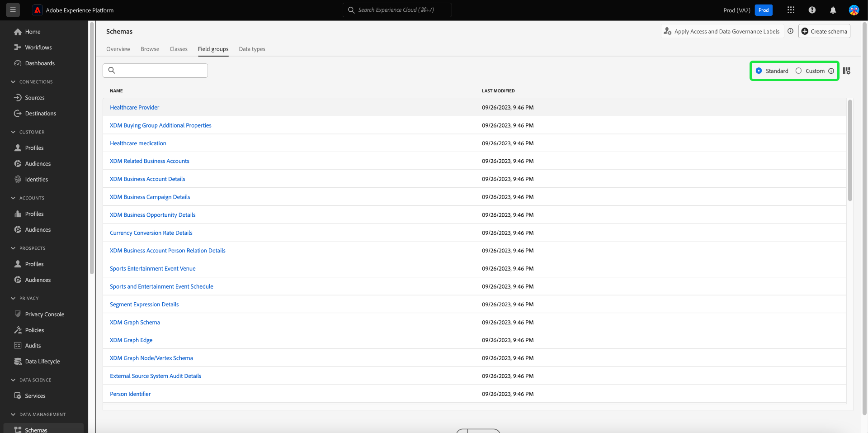Click the Audits icon in sidebar
This screenshot has width=868, height=433.
coord(18,346)
